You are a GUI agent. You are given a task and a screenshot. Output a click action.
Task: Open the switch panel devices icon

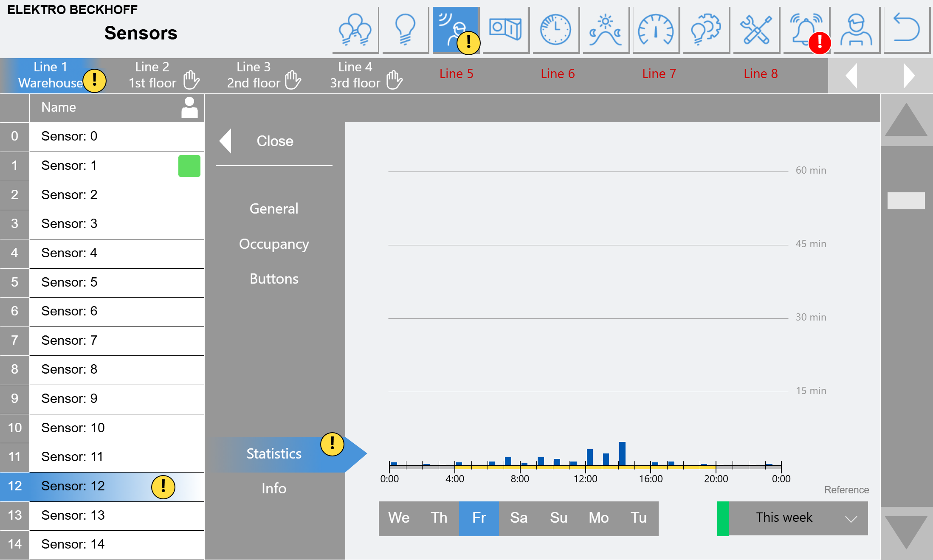[x=505, y=30]
